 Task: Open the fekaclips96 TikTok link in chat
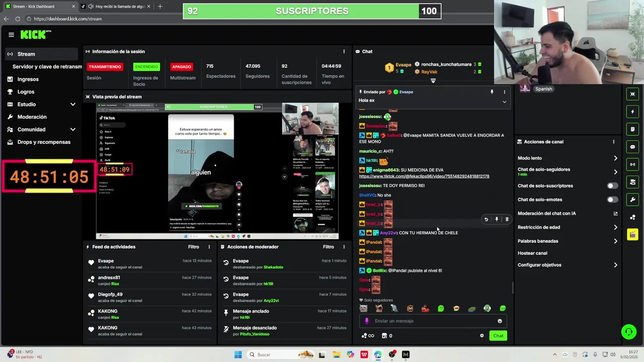pyautogui.click(x=424, y=176)
